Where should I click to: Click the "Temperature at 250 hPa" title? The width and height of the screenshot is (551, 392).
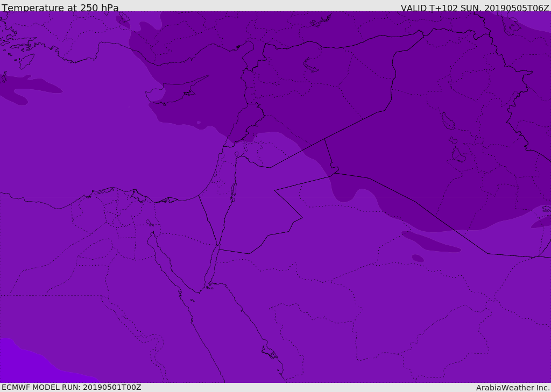tap(60, 8)
